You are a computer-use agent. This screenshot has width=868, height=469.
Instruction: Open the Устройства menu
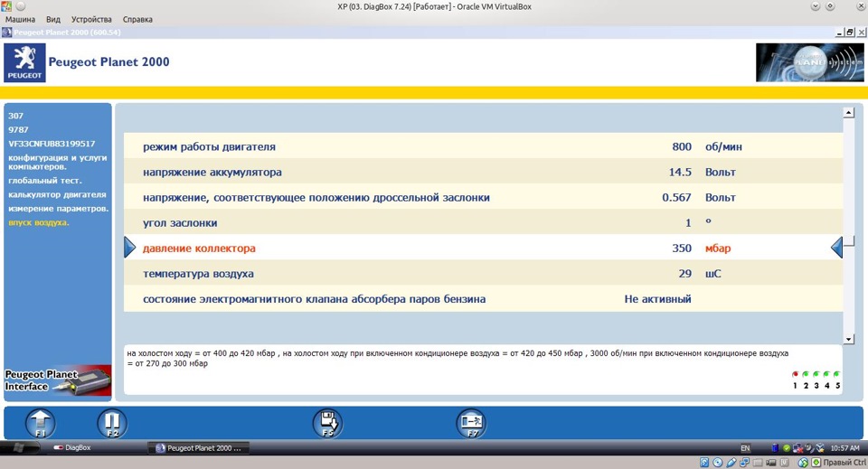click(91, 19)
